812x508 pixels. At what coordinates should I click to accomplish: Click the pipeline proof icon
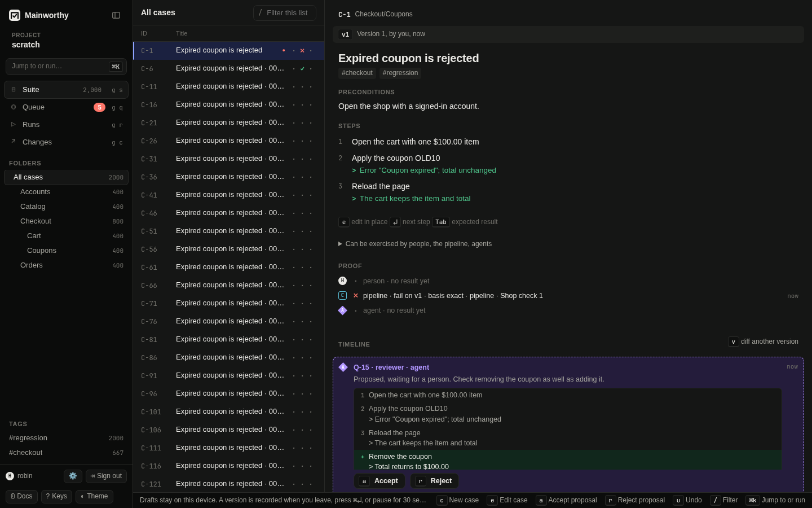[342, 295]
